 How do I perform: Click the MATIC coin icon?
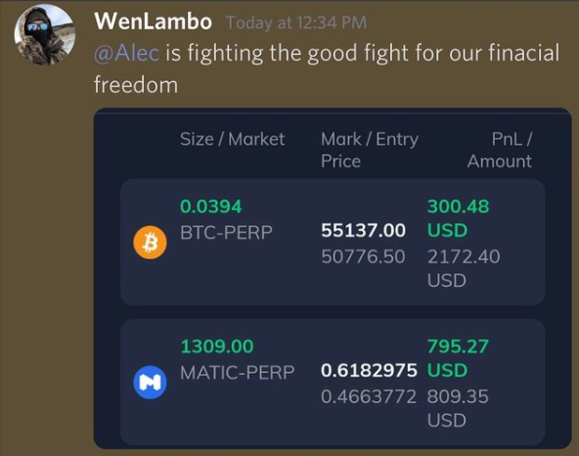[150, 382]
